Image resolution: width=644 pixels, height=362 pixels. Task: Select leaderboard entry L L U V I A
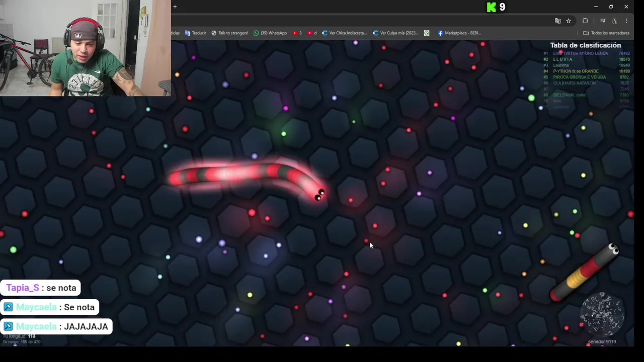point(563,59)
